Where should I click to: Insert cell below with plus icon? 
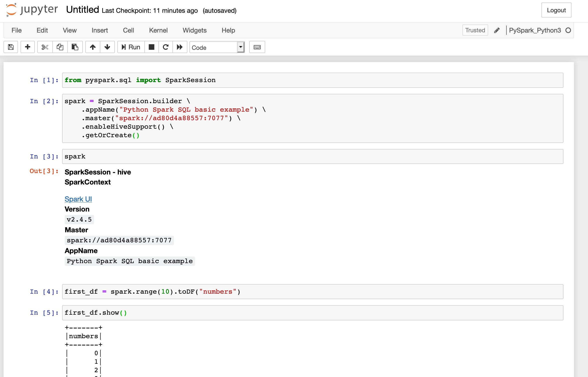pyautogui.click(x=28, y=47)
